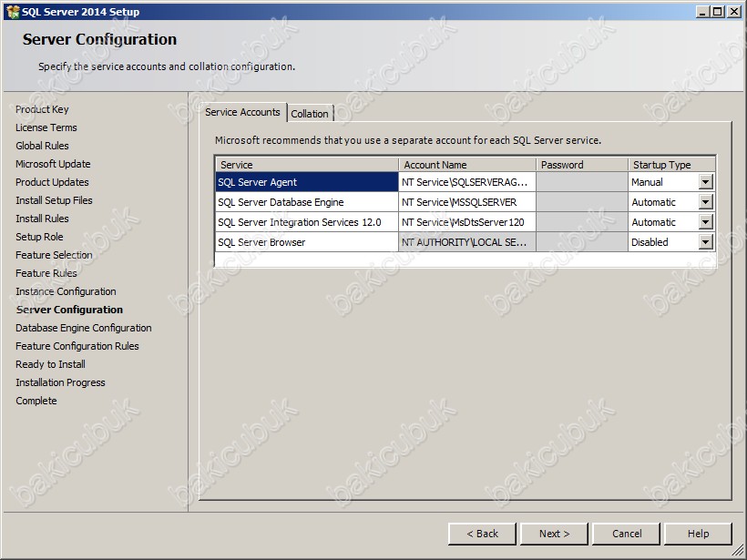
Task: Edit account name NT Service\MSSQLSERVER
Action: coord(467,202)
